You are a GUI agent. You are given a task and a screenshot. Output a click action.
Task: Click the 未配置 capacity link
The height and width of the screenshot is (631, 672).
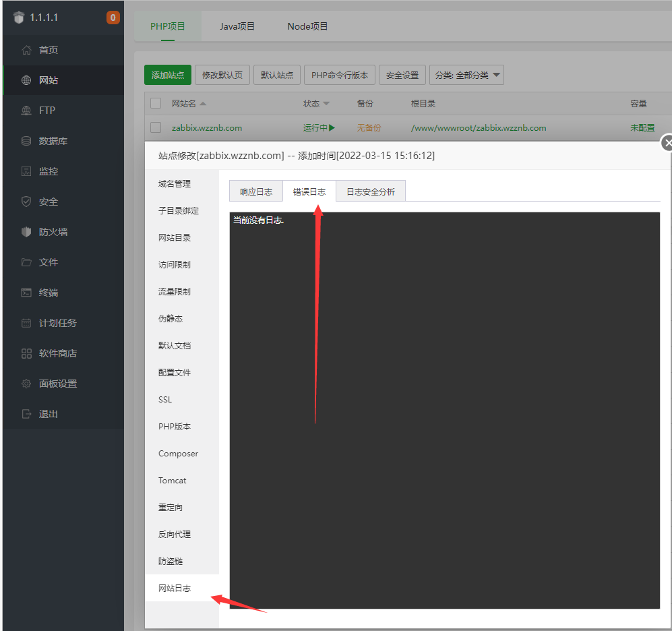[642, 127]
